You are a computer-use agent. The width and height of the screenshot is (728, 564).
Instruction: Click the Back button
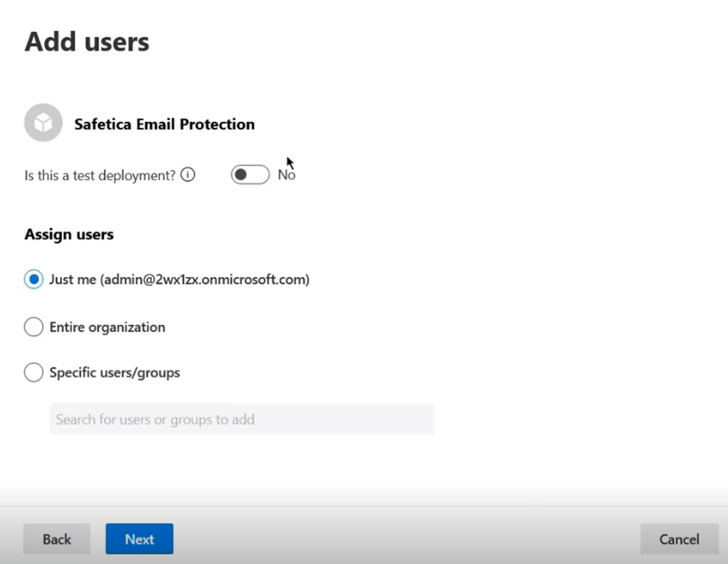(56, 539)
